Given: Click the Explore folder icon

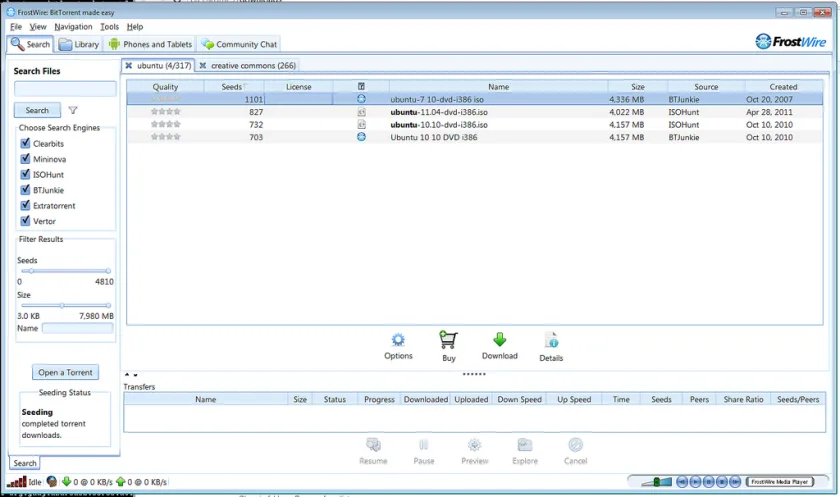Looking at the screenshot, I should [x=524, y=445].
